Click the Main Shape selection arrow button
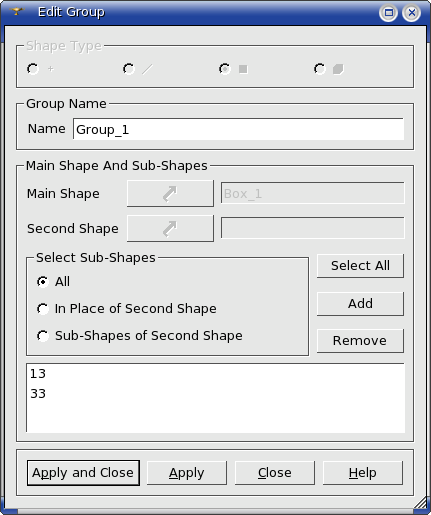431x515 pixels. 170,194
